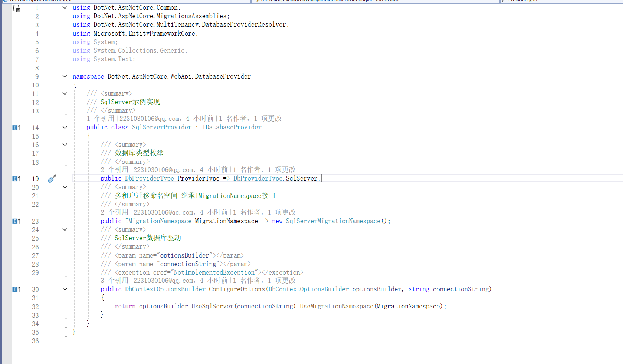Viewport: 623px width, 364px height.
Task: Toggle fold of summary comment at line 11
Action: 65,93
